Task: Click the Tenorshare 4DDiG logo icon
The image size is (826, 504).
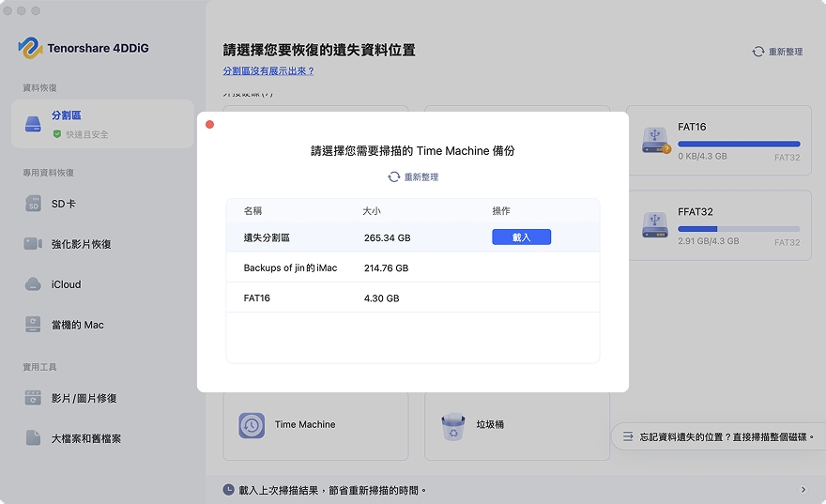Action: (31, 48)
